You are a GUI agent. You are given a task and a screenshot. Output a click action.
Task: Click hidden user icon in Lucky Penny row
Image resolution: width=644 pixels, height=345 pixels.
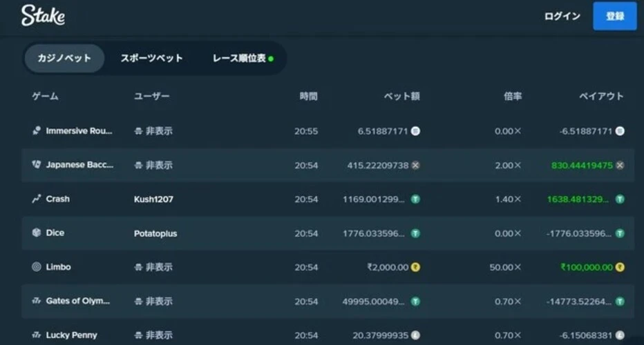pyautogui.click(x=138, y=335)
